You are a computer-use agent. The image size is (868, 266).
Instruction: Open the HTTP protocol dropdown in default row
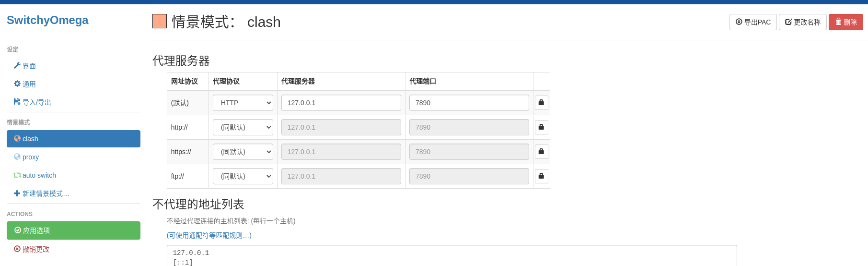(x=243, y=103)
